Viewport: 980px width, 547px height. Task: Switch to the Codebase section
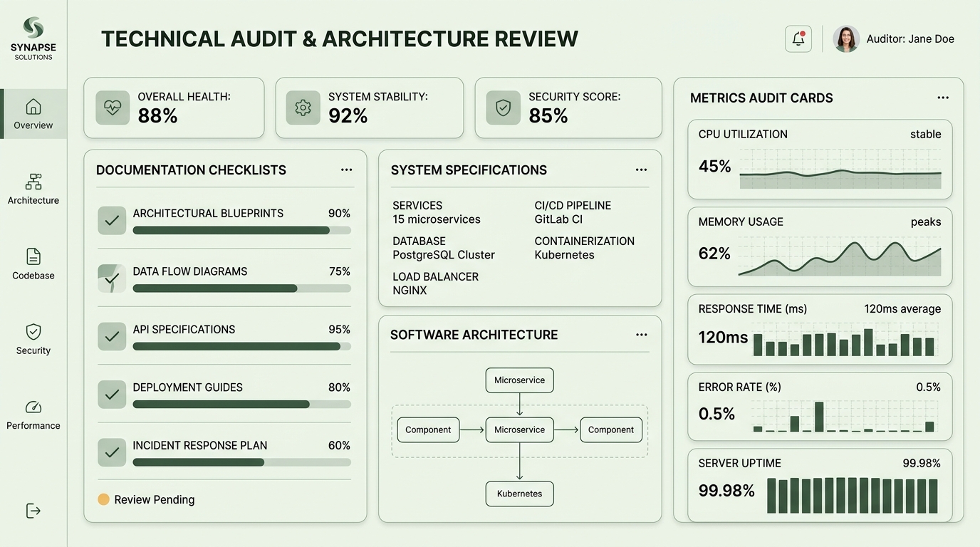(x=33, y=264)
